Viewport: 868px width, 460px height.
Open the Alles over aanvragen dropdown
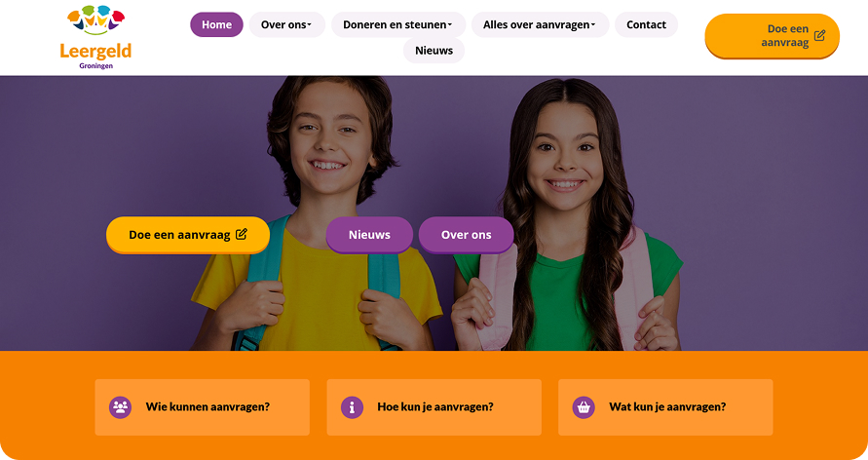click(541, 25)
